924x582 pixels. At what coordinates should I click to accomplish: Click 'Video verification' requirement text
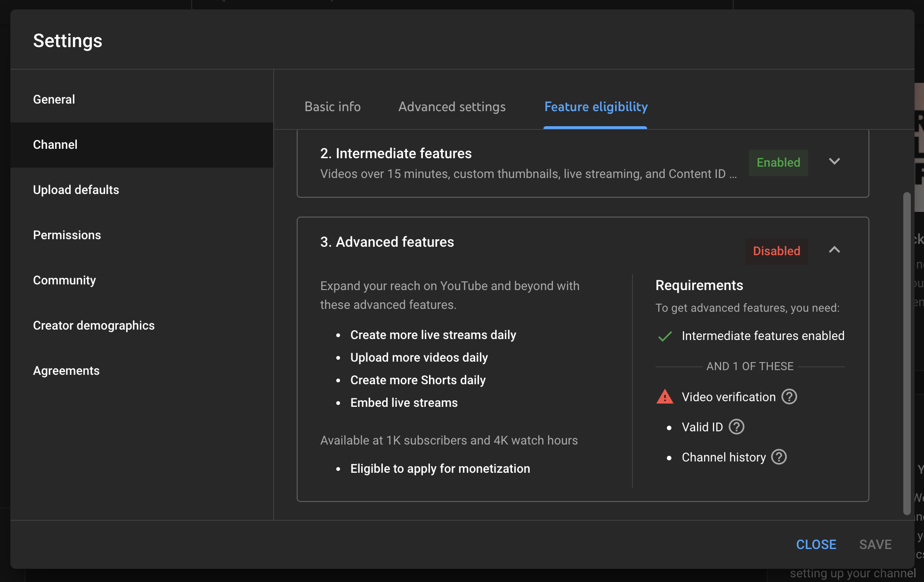point(729,397)
